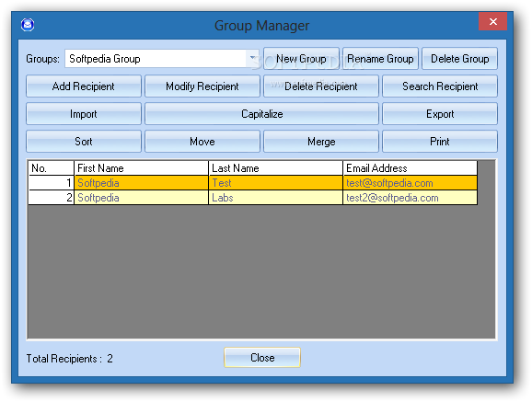Viewport: 532px width, 402px height.
Task: Select the Softpedia first name in row 1
Action: 141,183
